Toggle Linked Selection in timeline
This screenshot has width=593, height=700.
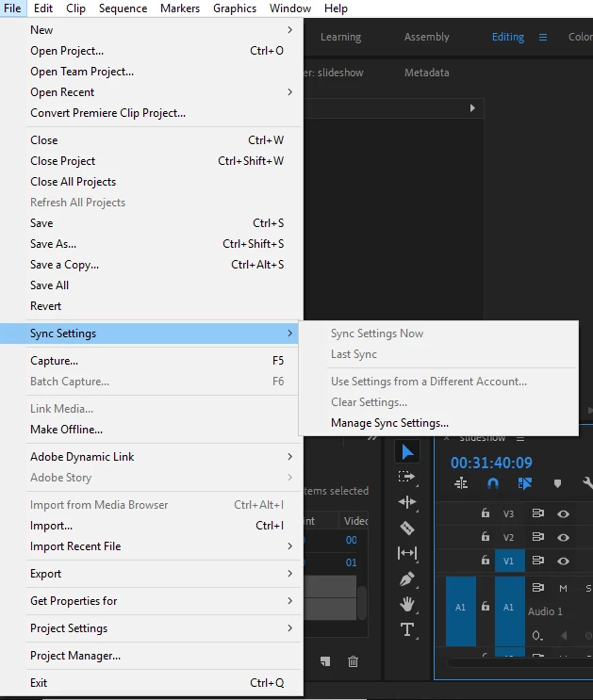click(x=524, y=483)
